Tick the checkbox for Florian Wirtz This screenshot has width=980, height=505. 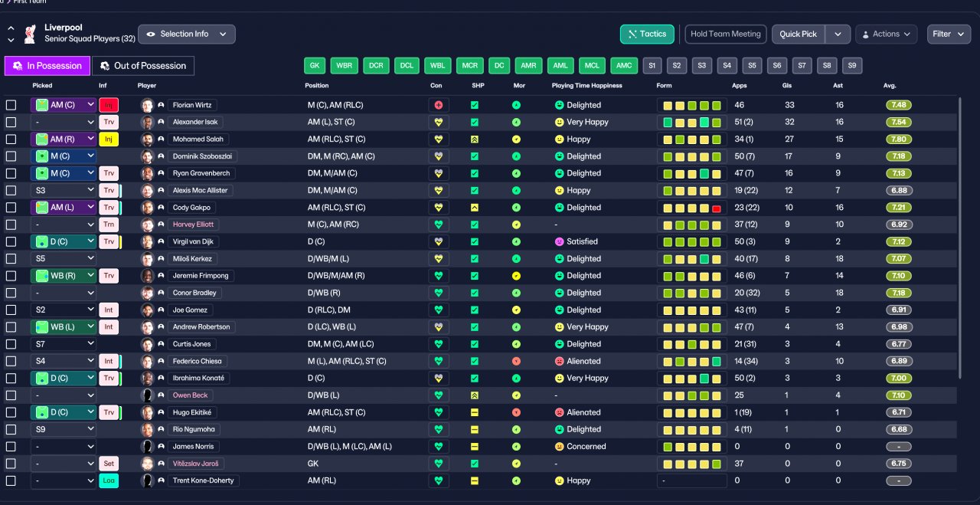click(x=11, y=105)
